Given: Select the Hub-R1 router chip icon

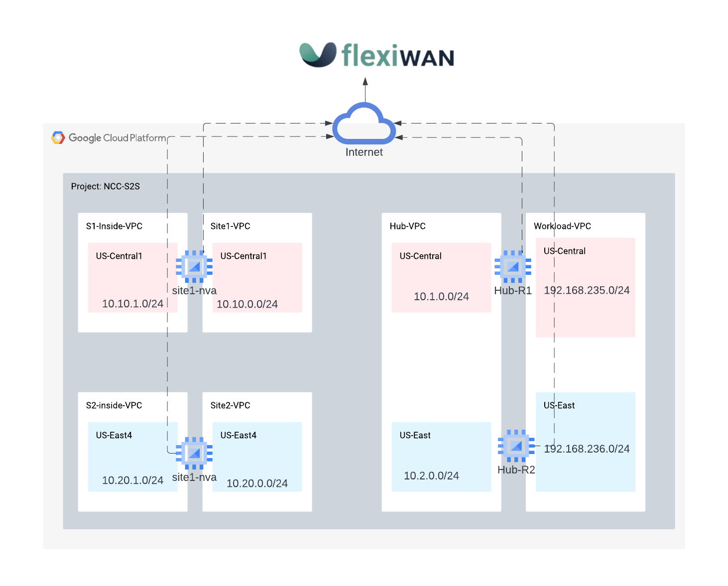Looking at the screenshot, I should tap(512, 267).
